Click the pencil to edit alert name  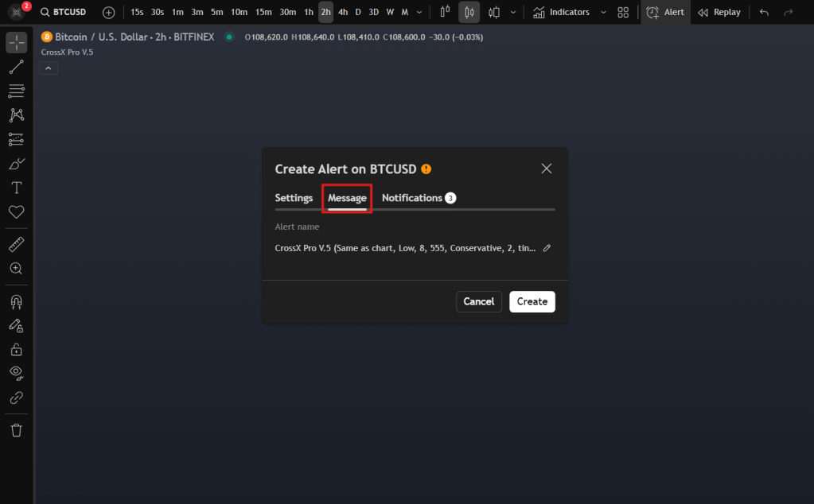(547, 248)
